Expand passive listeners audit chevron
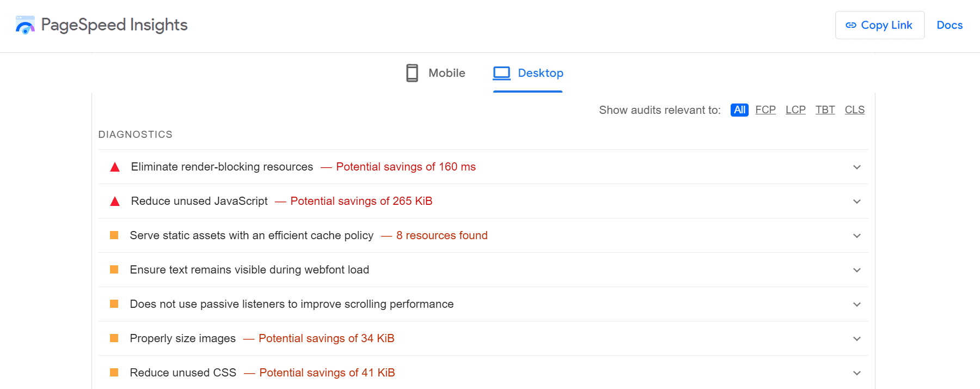 [x=857, y=305]
